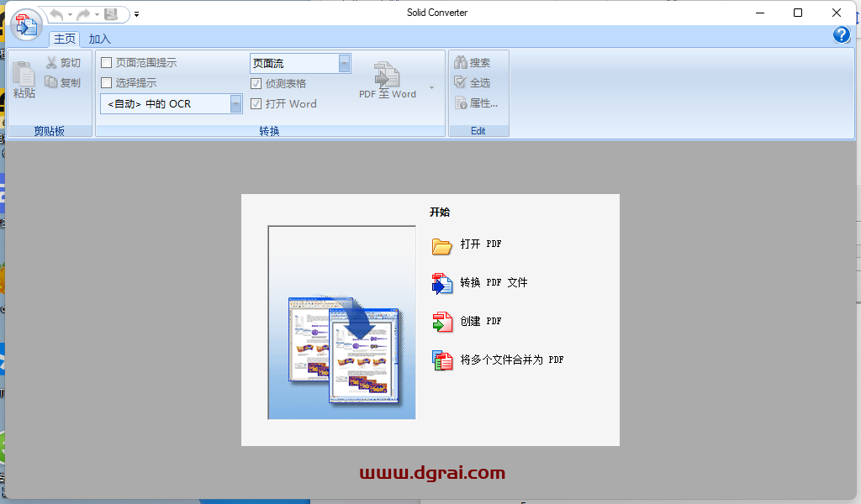Switch to the 加入 ribbon tab
This screenshot has height=504, width=861.
tap(99, 39)
